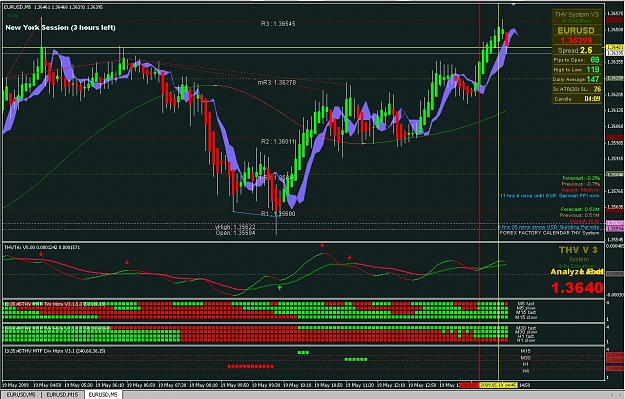
Task: Click the active white EURUSD,M5 tab
Action: click(103, 395)
